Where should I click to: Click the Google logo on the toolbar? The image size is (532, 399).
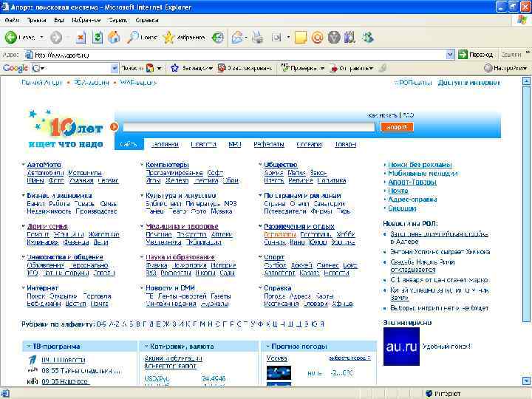click(x=15, y=68)
